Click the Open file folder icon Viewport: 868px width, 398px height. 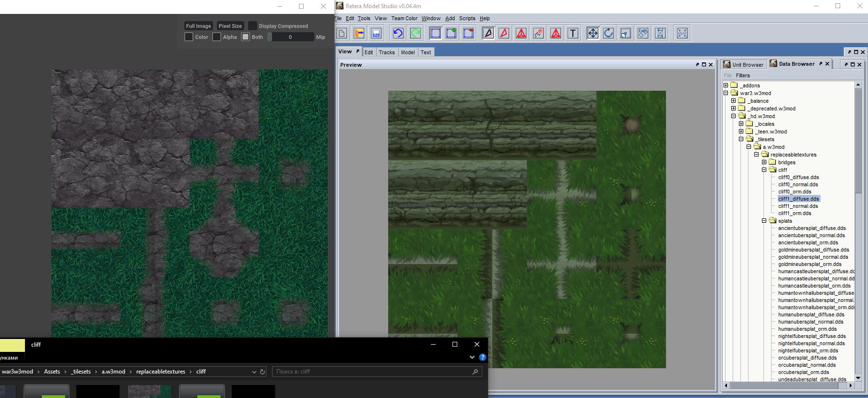click(359, 33)
